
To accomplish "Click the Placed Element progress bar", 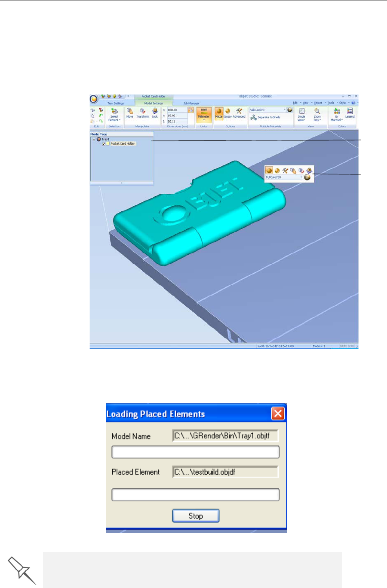I will 196,495.
